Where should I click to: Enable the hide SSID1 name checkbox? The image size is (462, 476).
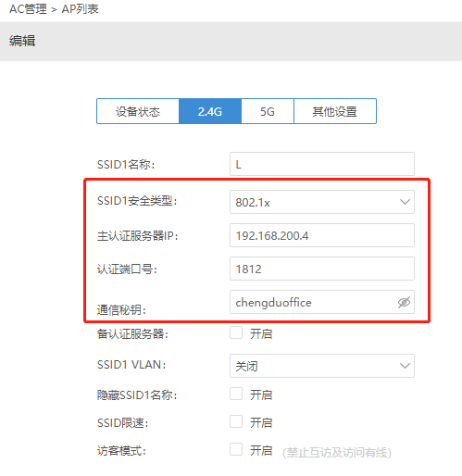click(x=236, y=394)
